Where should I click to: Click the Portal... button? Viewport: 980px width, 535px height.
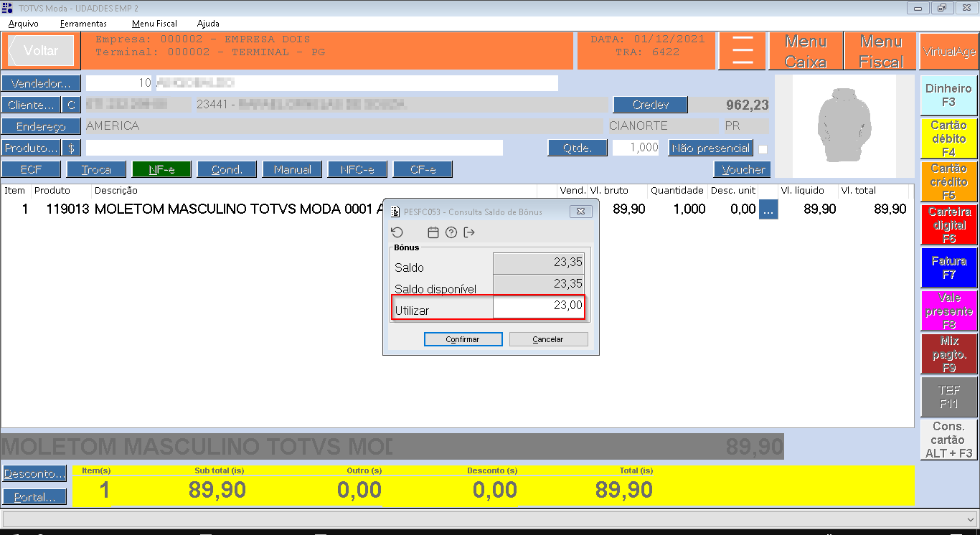tap(34, 497)
